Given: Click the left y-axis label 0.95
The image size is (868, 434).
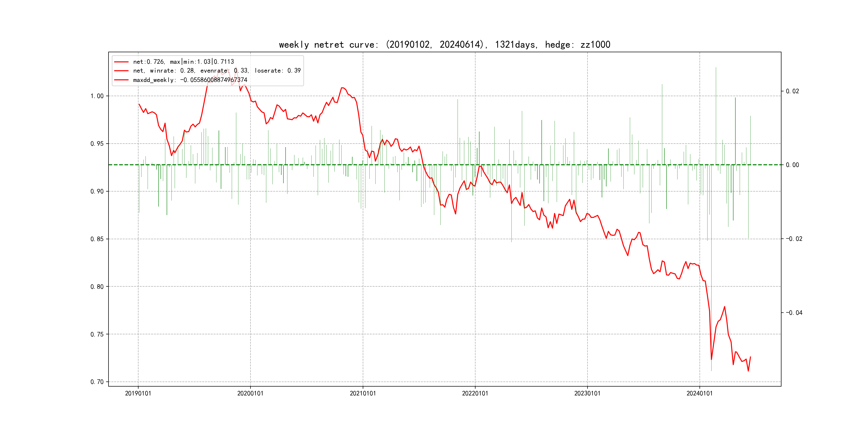Looking at the screenshot, I should tap(97, 144).
